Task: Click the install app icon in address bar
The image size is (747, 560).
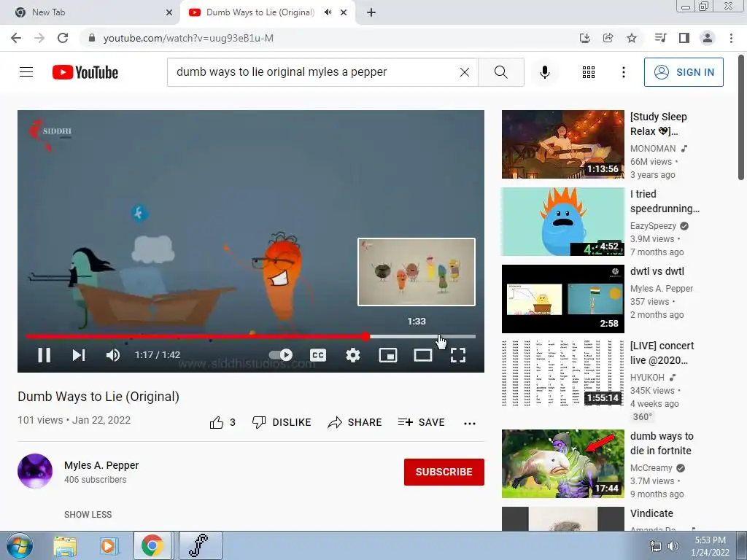Action: tap(585, 38)
